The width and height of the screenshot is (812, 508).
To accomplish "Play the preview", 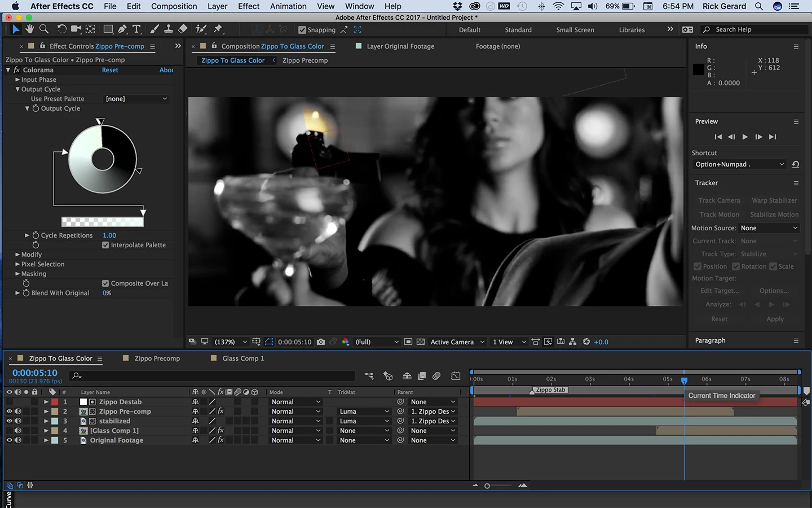I will coord(745,137).
